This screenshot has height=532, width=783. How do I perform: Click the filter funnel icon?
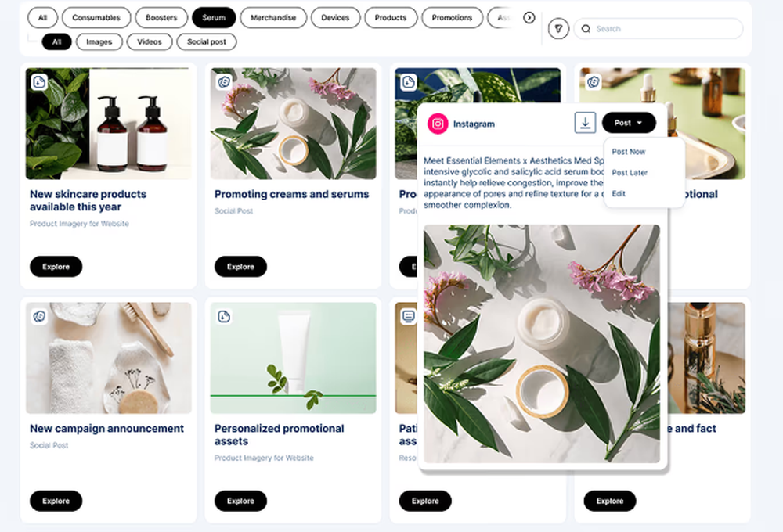click(558, 28)
